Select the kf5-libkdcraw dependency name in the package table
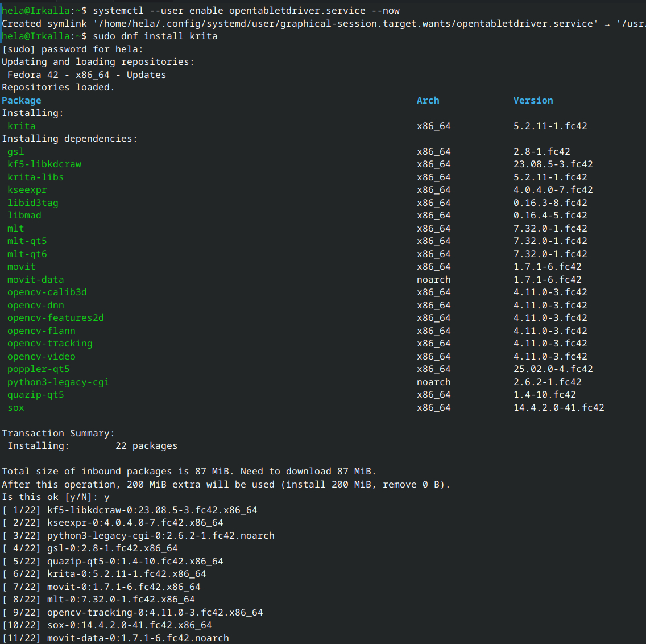This screenshot has height=644, width=646. click(44, 164)
